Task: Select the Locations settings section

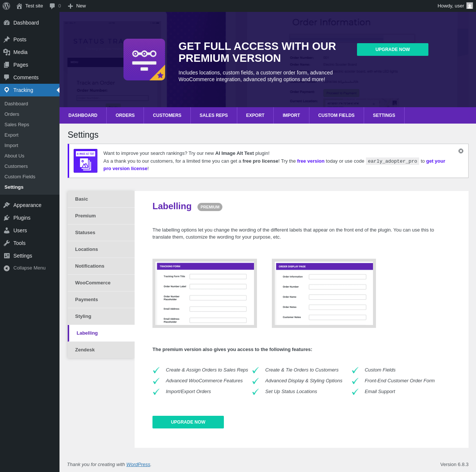Action: (x=101, y=249)
